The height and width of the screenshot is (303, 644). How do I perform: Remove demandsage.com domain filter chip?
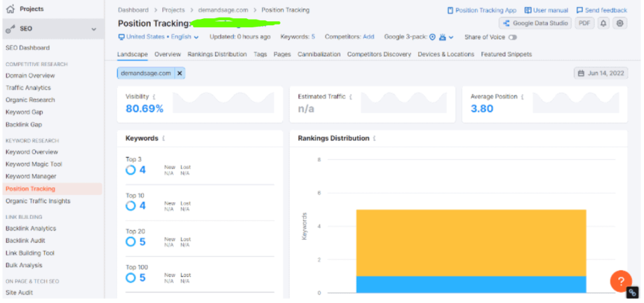179,73
